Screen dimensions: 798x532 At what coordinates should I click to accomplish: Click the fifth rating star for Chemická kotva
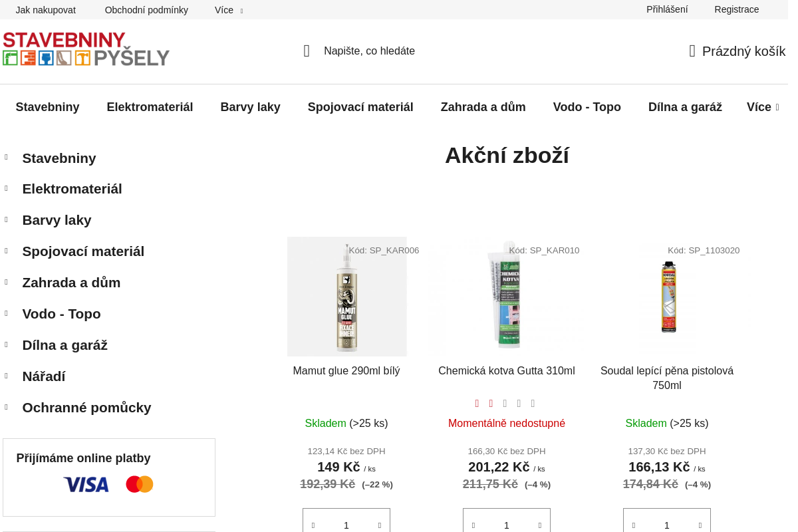click(533, 404)
